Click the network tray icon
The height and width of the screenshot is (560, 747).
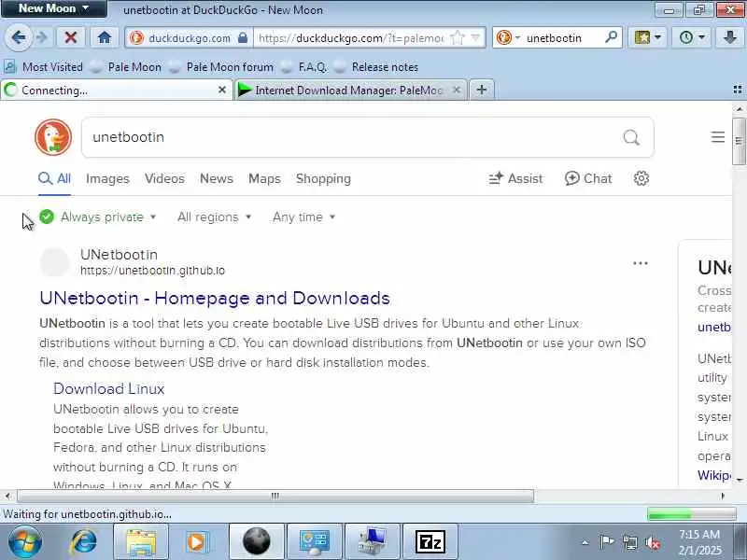pyautogui.click(x=629, y=542)
